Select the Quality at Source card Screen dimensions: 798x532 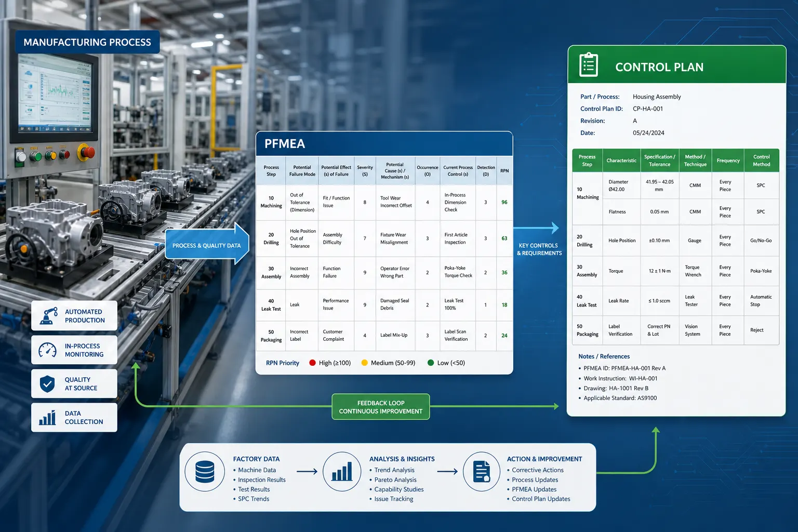click(x=74, y=383)
